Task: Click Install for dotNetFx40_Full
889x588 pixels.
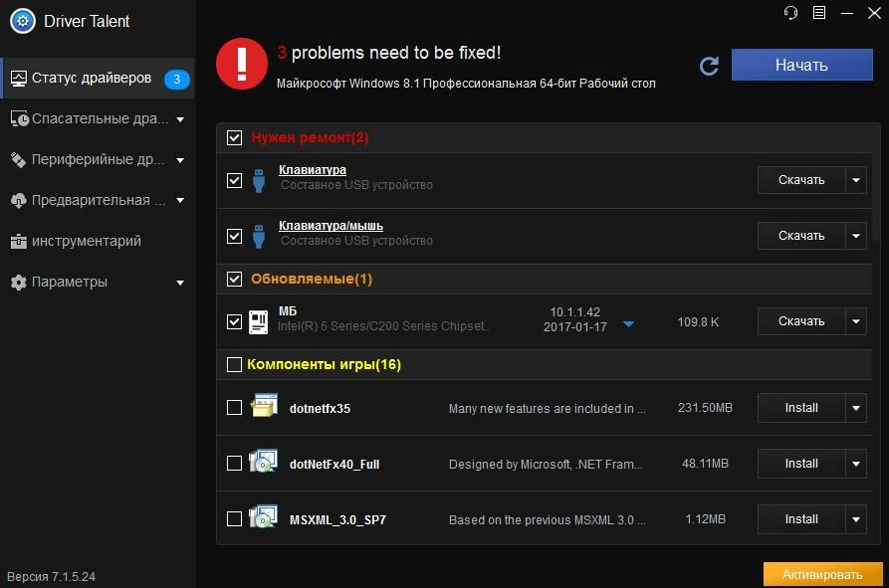Action: pyautogui.click(x=801, y=464)
